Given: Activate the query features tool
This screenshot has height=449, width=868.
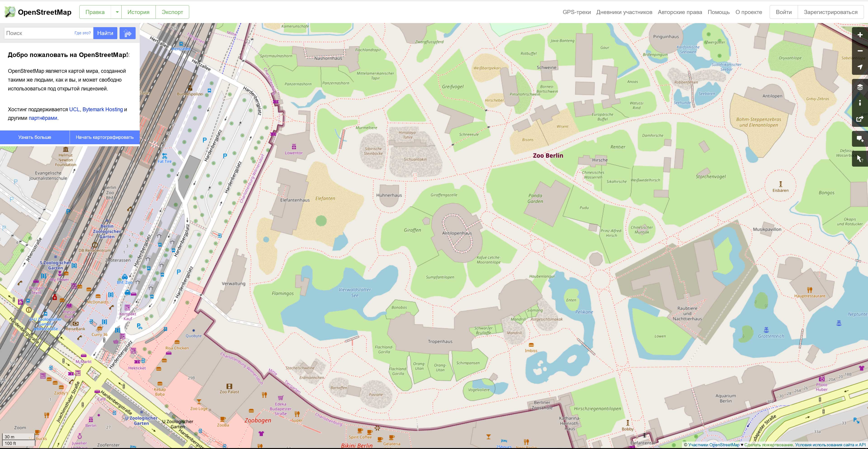Looking at the screenshot, I should pos(860,158).
